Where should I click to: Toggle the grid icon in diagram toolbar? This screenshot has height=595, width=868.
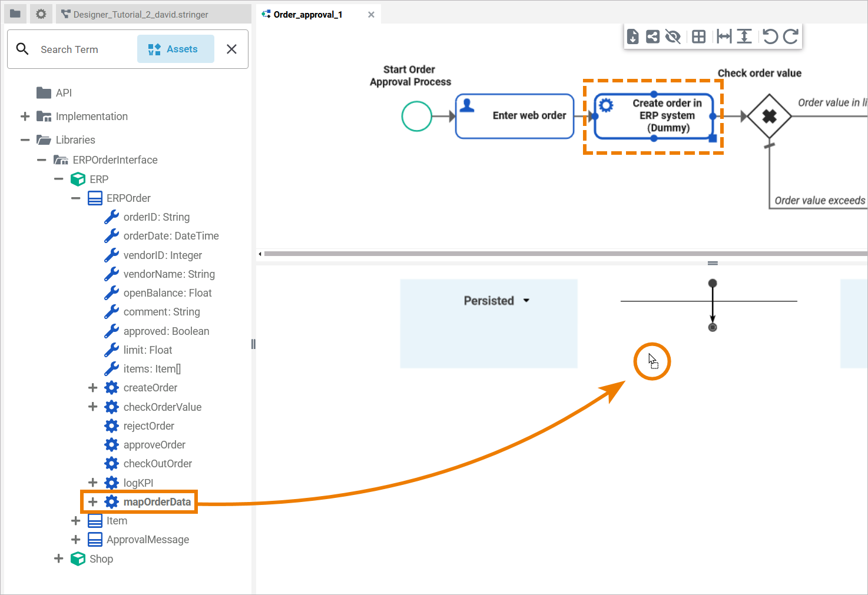pos(699,36)
